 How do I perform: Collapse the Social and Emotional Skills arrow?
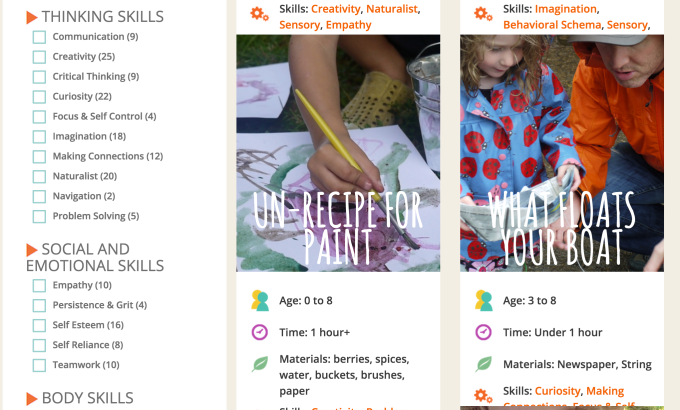coord(32,249)
